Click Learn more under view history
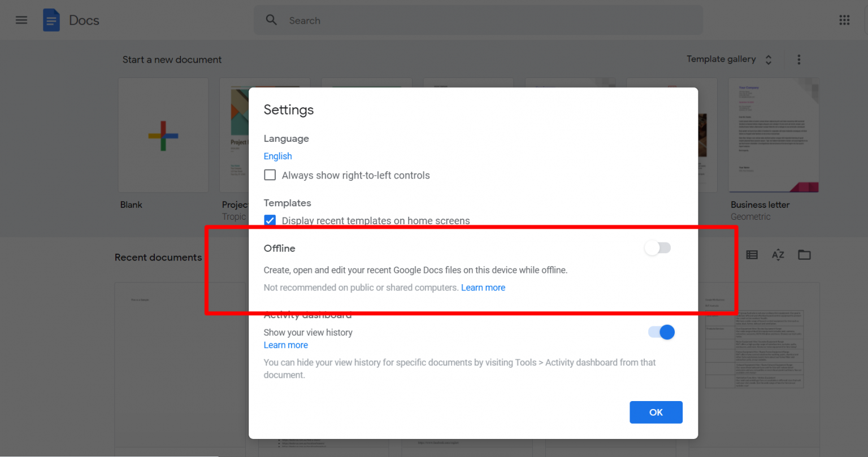Image resolution: width=868 pixels, height=457 pixels. (x=285, y=345)
